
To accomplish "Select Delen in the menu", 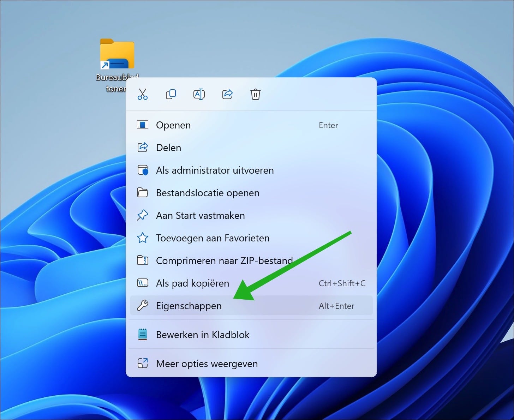I will pyautogui.click(x=169, y=148).
